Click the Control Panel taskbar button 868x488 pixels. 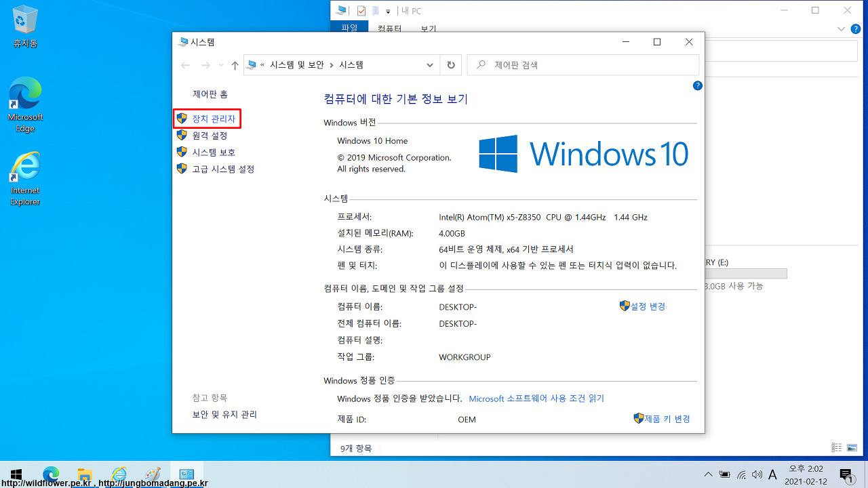point(186,474)
